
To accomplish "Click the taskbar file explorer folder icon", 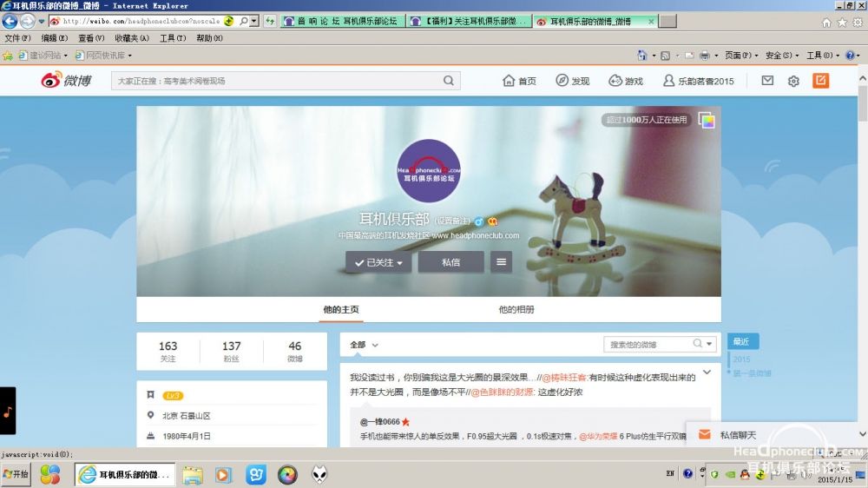I will click(193, 475).
